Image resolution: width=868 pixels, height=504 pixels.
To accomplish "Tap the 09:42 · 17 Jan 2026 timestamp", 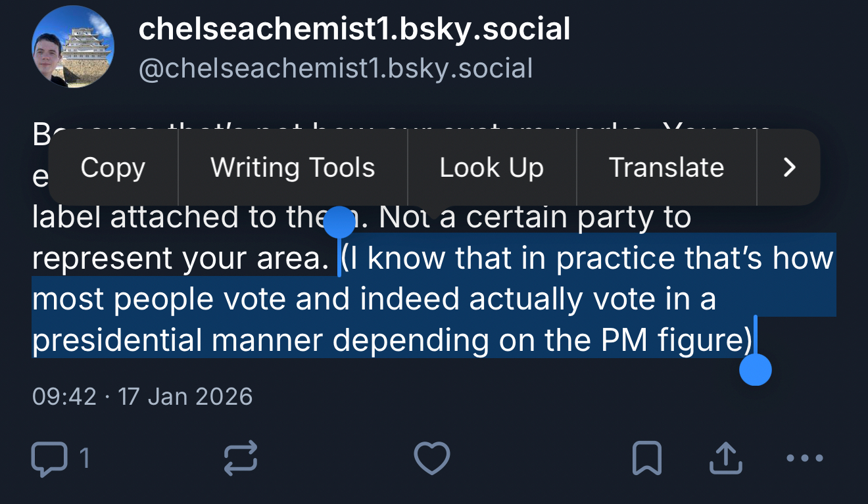I will [142, 397].
